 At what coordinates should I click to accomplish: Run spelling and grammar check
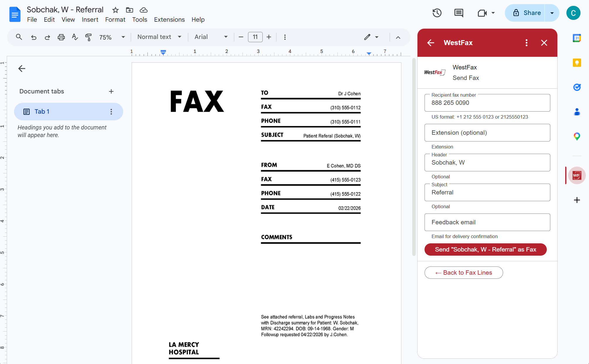pos(75,37)
